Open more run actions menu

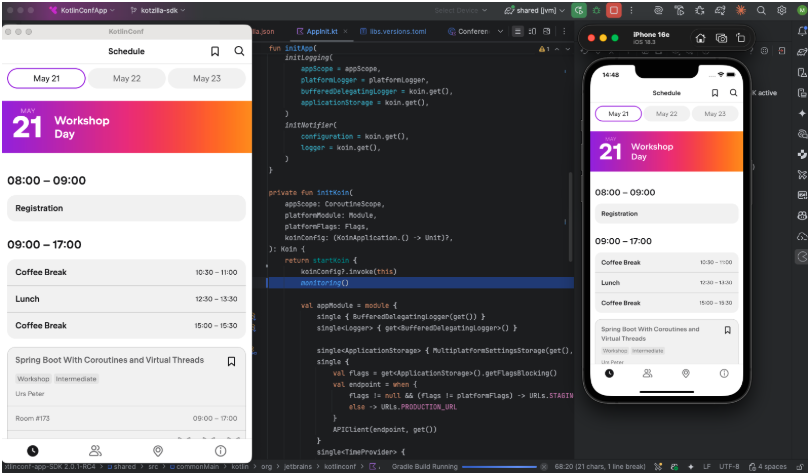tap(631, 10)
